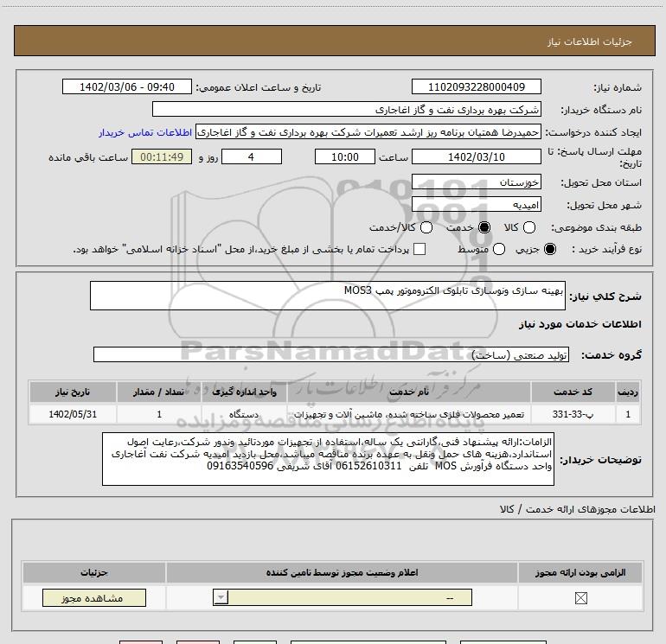Click the مشاهده مجوز button

coord(94,597)
